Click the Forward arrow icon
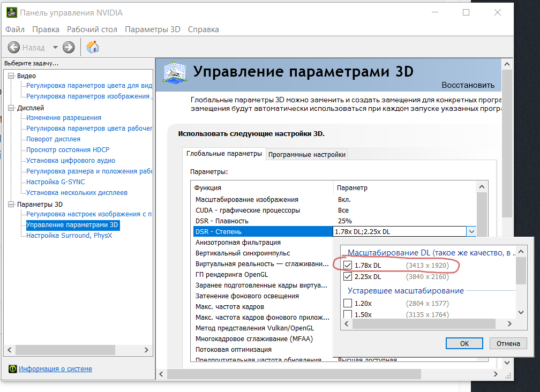This screenshot has width=540, height=392. [x=69, y=47]
